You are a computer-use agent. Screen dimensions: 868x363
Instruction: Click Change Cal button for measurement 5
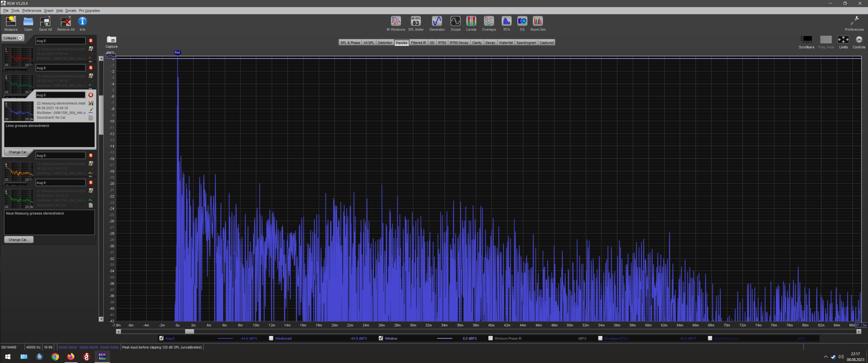(18, 240)
